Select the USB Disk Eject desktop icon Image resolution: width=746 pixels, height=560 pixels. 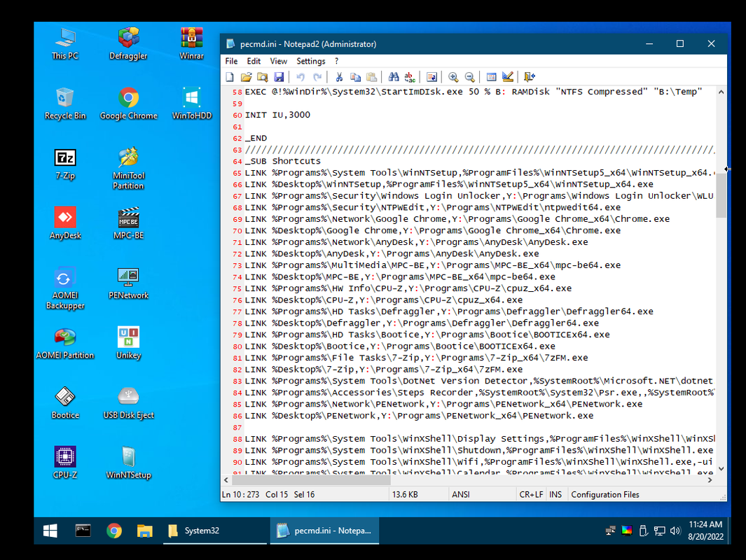coord(128,403)
